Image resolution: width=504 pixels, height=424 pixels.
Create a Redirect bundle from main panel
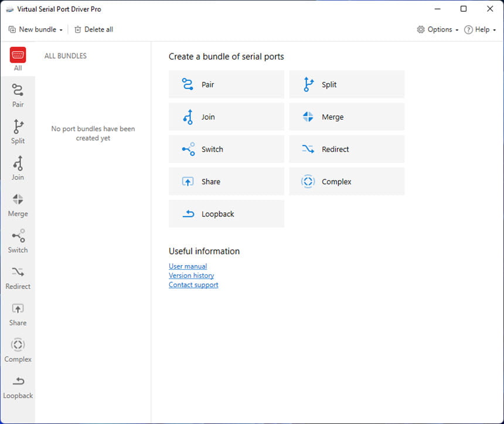click(346, 149)
